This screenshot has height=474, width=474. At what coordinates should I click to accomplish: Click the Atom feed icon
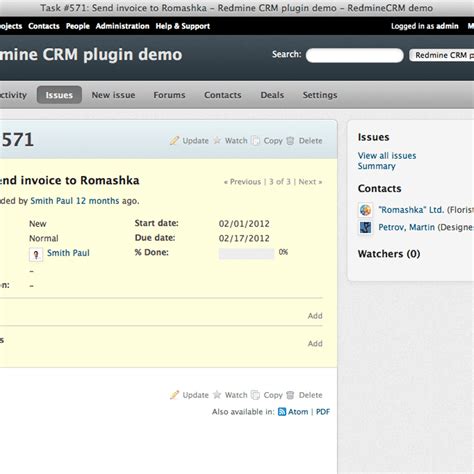pos(282,412)
